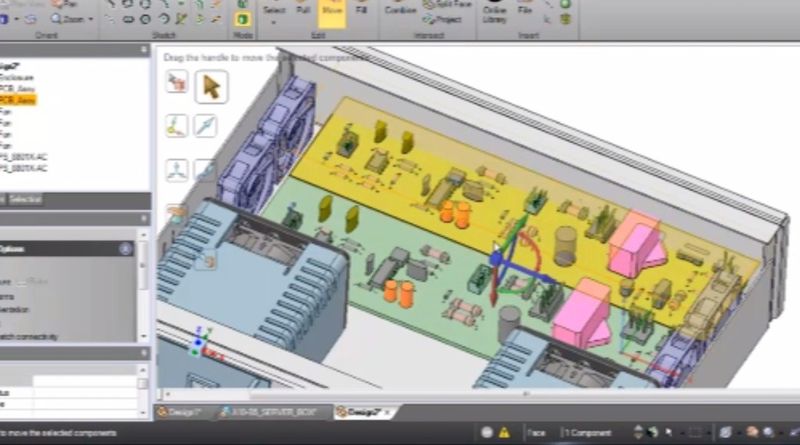Select the highlighted PCB_Assy component

pyautogui.click(x=17, y=100)
